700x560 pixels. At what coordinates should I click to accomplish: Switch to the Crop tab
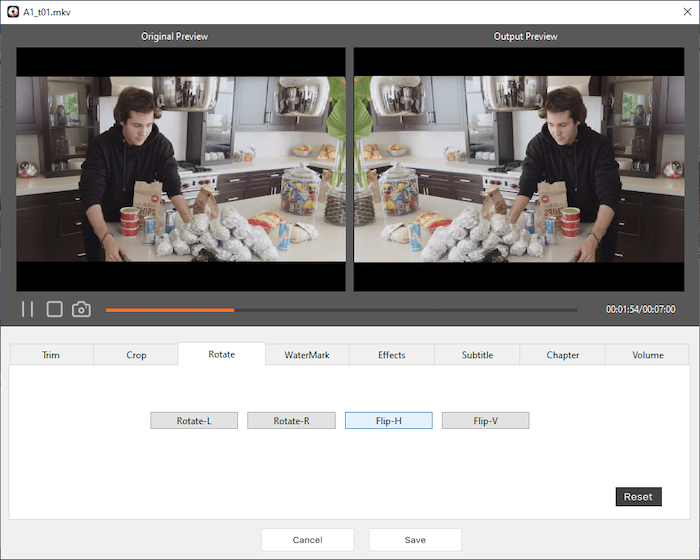point(136,355)
